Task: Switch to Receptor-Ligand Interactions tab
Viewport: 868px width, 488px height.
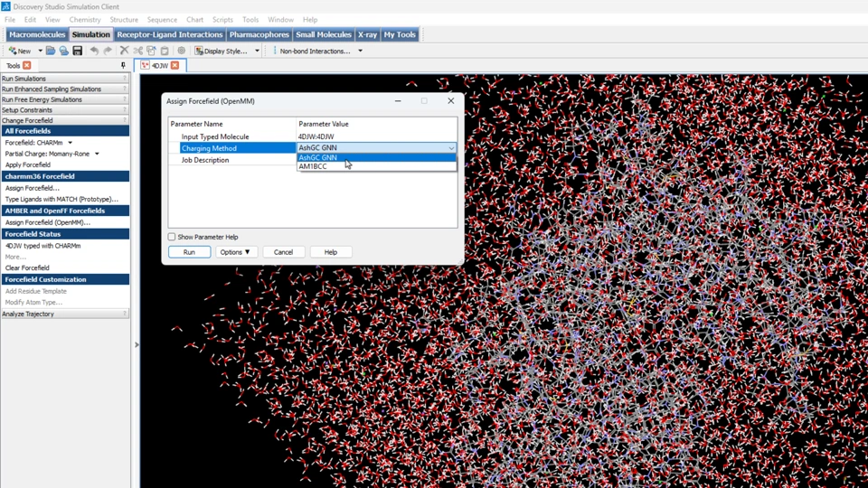Action: (169, 34)
